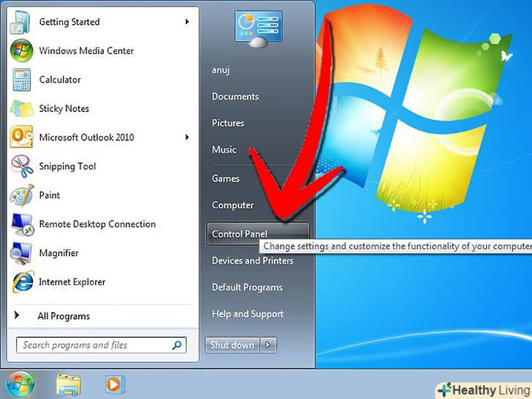Launch Windows Media Center icon

pos(21,50)
